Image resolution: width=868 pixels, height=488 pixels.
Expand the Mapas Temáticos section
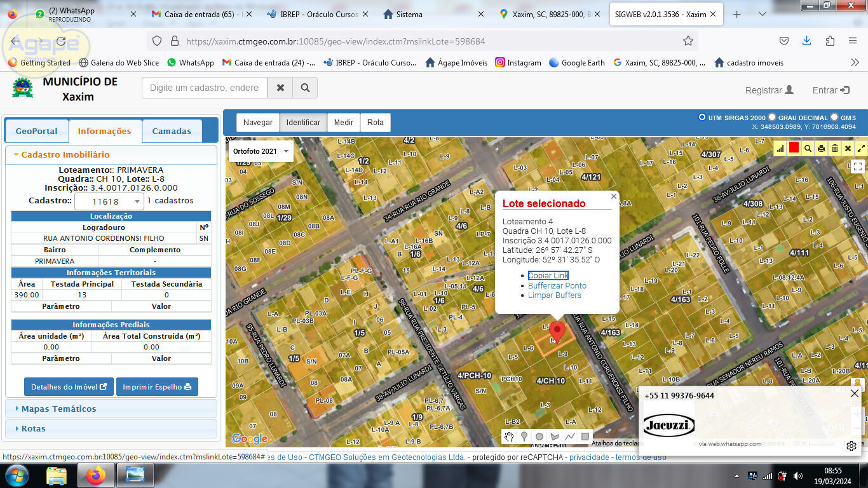click(58, 409)
